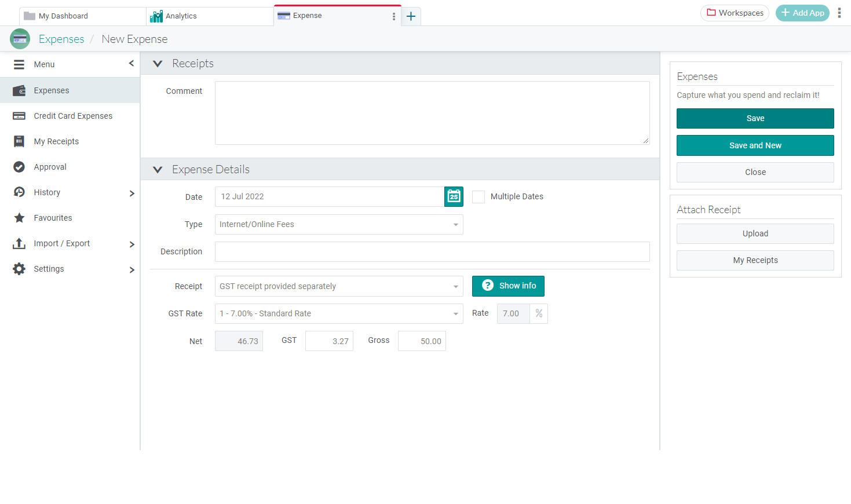Screen dimensions: 851x504
Task: Select the Credit Card Expenses card icon
Action: tap(19, 116)
